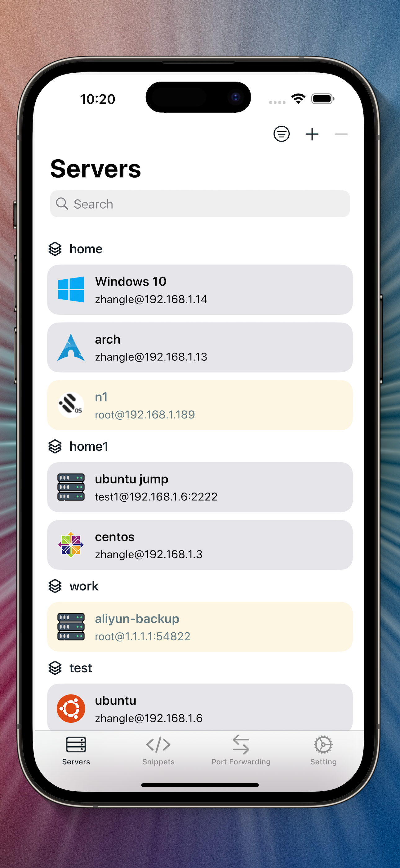Click the Ubuntu orange logo icon
The width and height of the screenshot is (400, 868).
coord(71,708)
